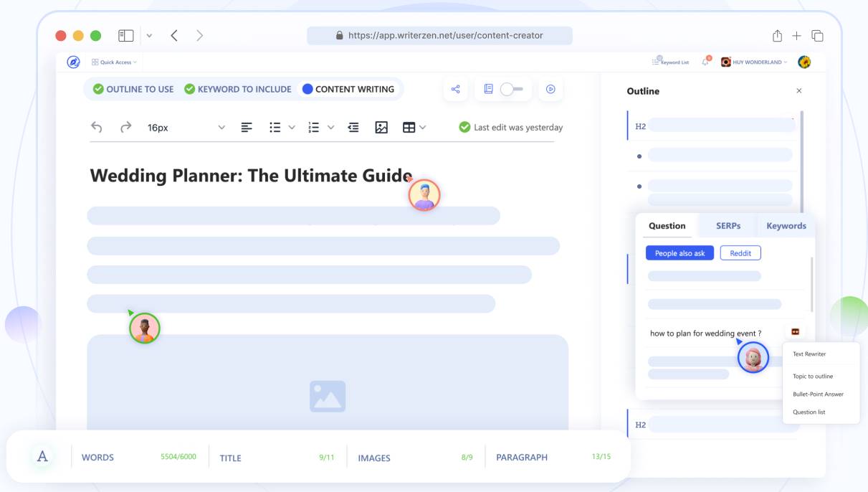Image resolution: width=868 pixels, height=492 pixels.
Task: Click the text alignment icon
Action: coord(247,127)
